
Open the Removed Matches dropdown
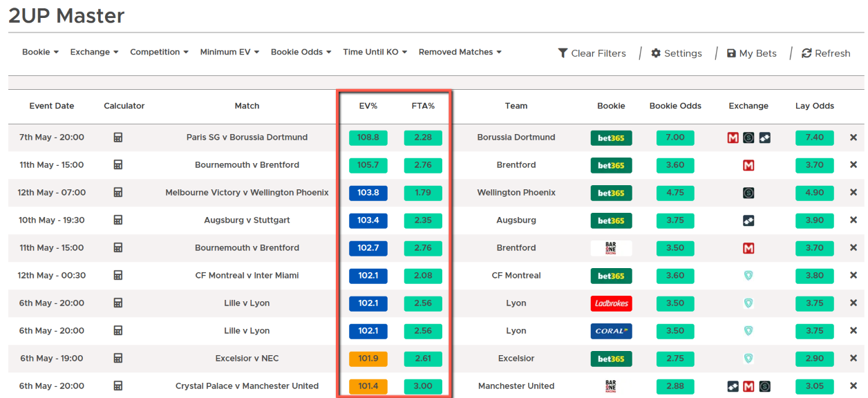click(460, 53)
